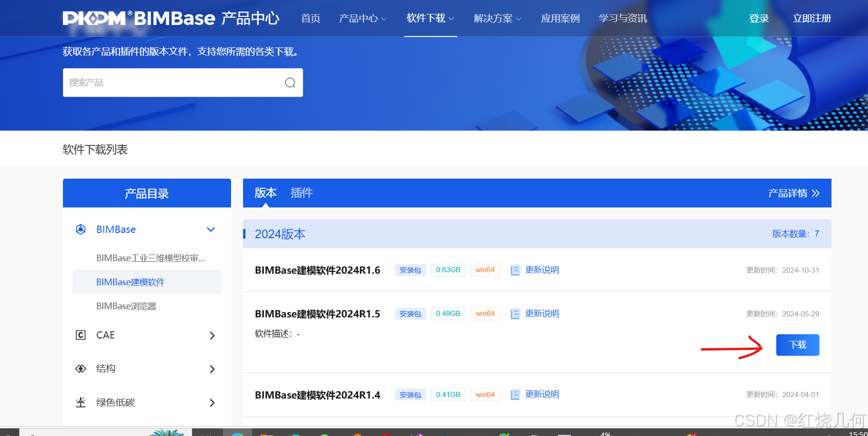Click the double-chevron icon beside 产品详情

[816, 194]
